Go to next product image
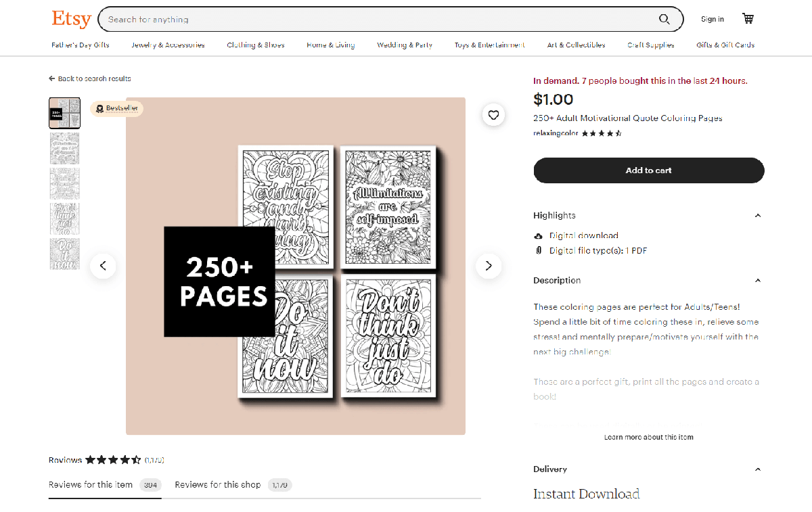The height and width of the screenshot is (512, 812). (x=489, y=266)
